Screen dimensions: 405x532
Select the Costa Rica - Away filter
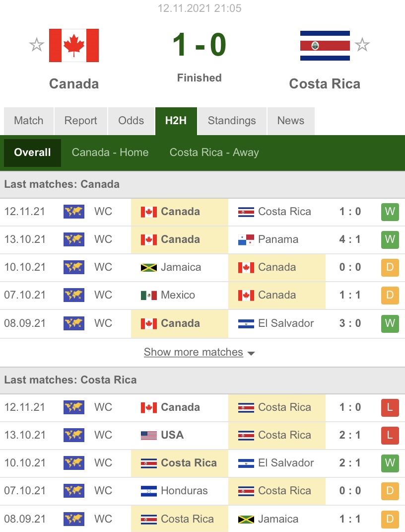214,152
